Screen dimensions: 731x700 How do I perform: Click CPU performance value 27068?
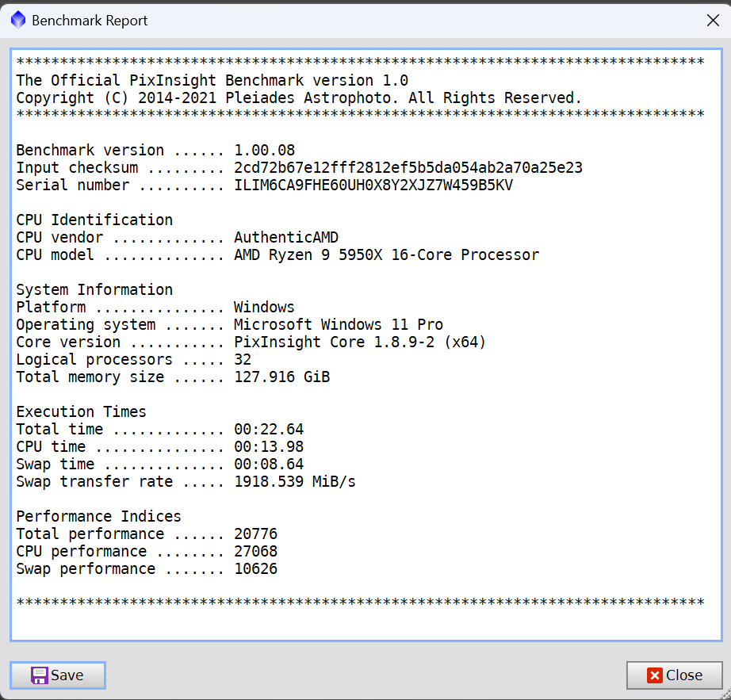click(255, 551)
